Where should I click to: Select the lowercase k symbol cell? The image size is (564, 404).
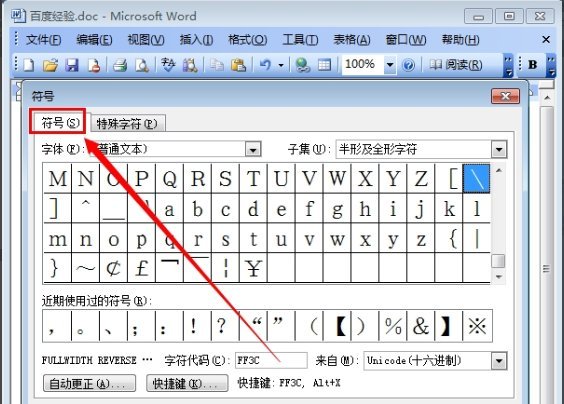(449, 209)
